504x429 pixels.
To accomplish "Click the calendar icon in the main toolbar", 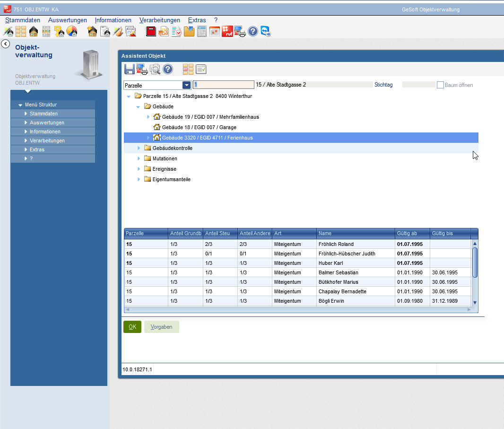I will (214, 32).
